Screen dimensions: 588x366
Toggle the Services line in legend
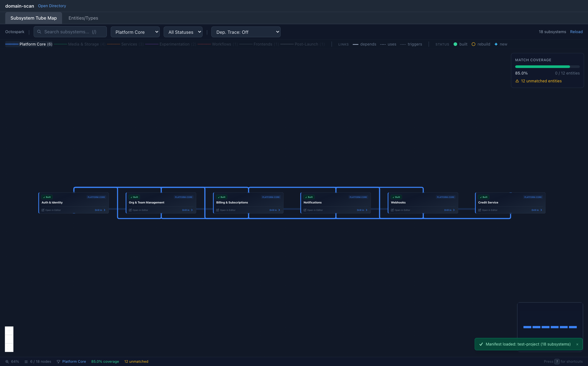(125, 44)
